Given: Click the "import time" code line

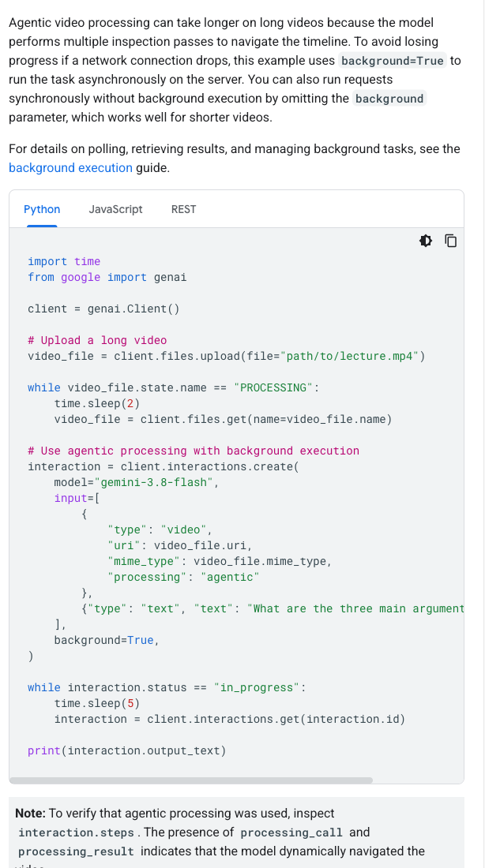Looking at the screenshot, I should pos(64,261).
